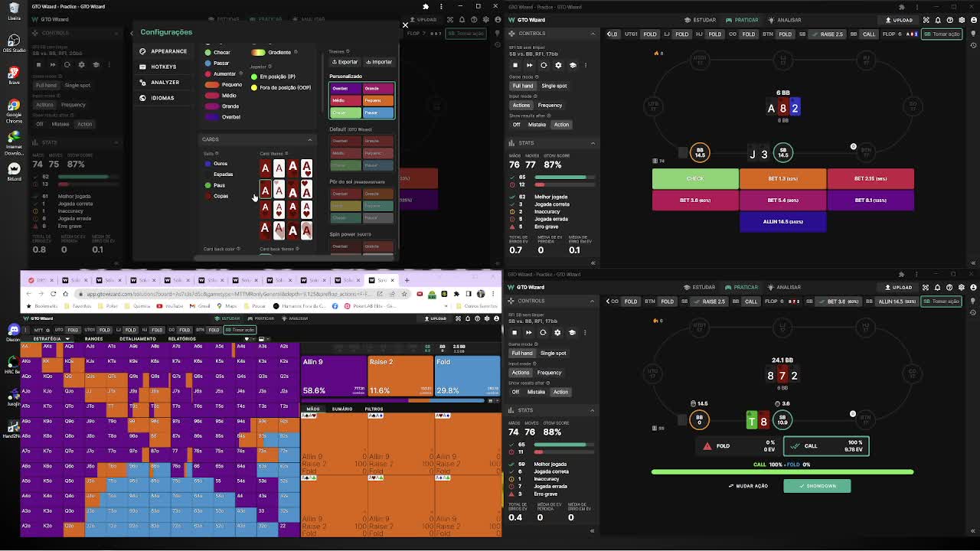This screenshot has width=980, height=551.
Task: Click Exportar theme button
Action: click(345, 62)
